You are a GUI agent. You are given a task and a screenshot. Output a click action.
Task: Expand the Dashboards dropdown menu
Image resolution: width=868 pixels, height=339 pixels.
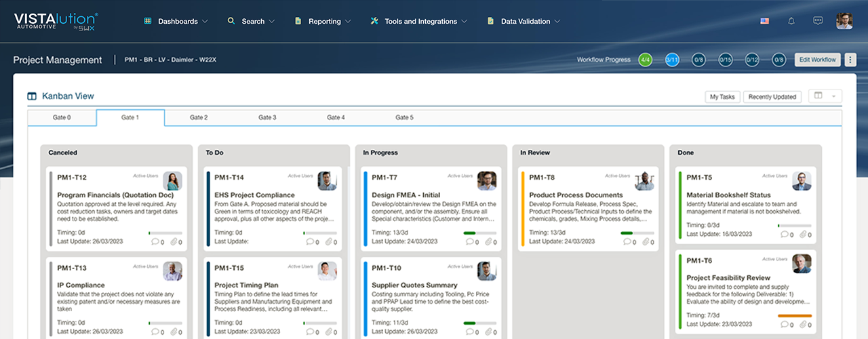click(x=176, y=21)
